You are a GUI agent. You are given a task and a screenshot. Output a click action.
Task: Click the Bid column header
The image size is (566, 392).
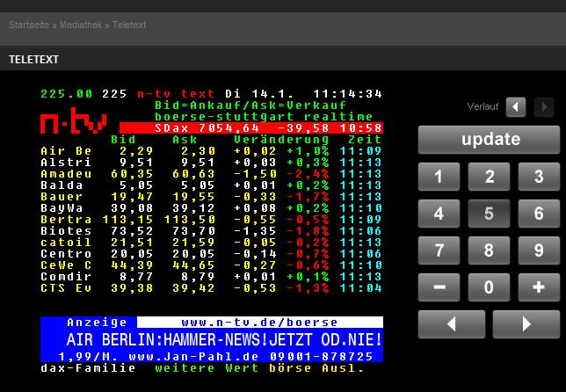(x=123, y=140)
